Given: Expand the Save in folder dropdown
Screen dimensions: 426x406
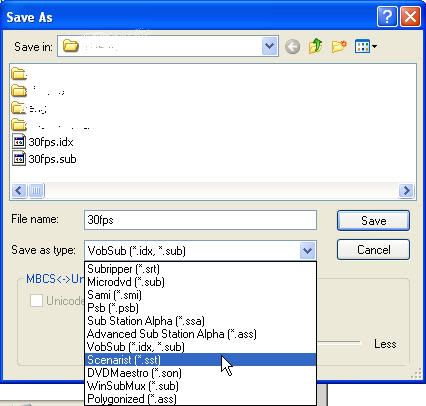Looking at the screenshot, I should [269, 46].
